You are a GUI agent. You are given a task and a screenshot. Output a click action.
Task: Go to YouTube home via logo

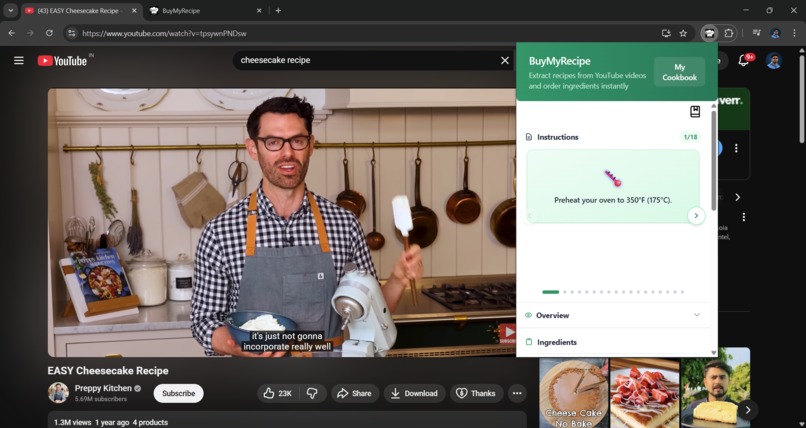click(62, 61)
